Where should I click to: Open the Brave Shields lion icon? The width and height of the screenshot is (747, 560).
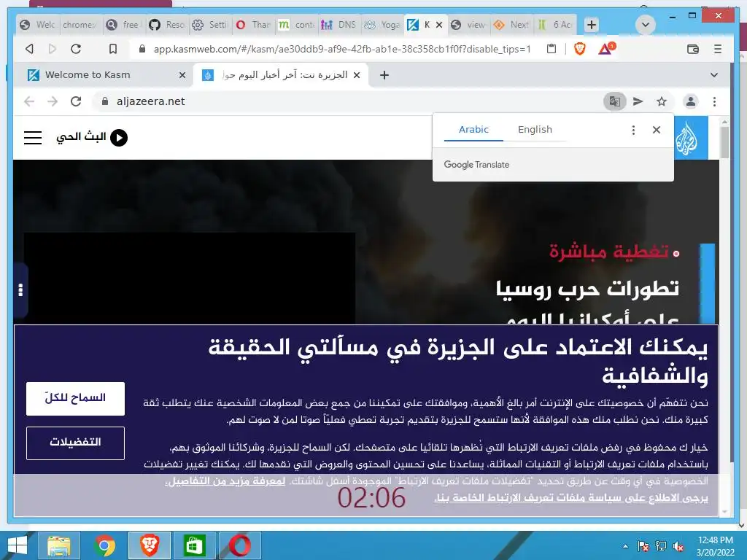(580, 49)
